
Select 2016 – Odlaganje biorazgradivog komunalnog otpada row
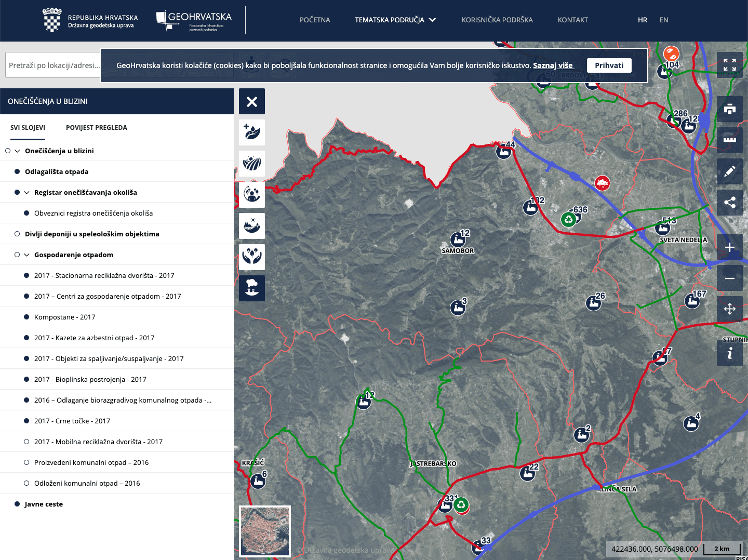tap(117, 400)
